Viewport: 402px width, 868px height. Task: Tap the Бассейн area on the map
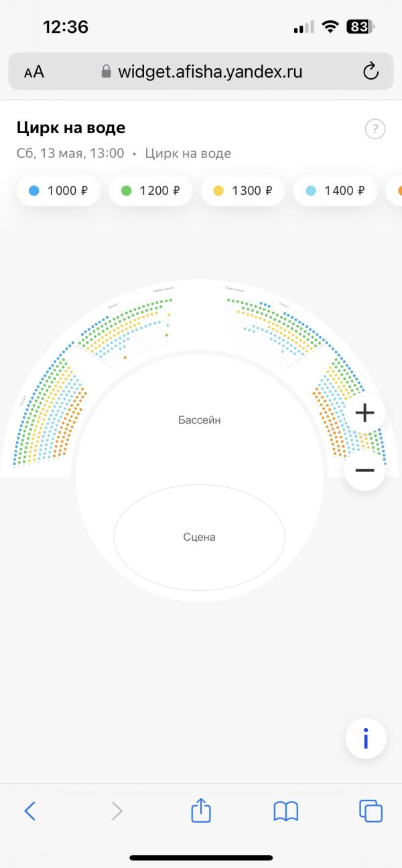coord(199,420)
